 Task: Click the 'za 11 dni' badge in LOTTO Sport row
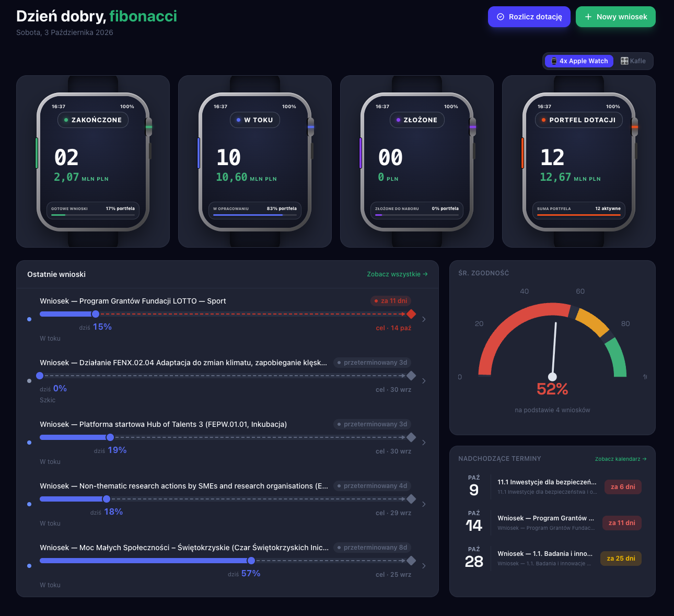pyautogui.click(x=390, y=301)
